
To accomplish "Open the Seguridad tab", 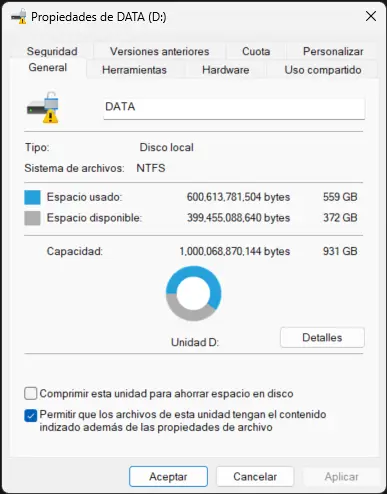I will pyautogui.click(x=52, y=51).
